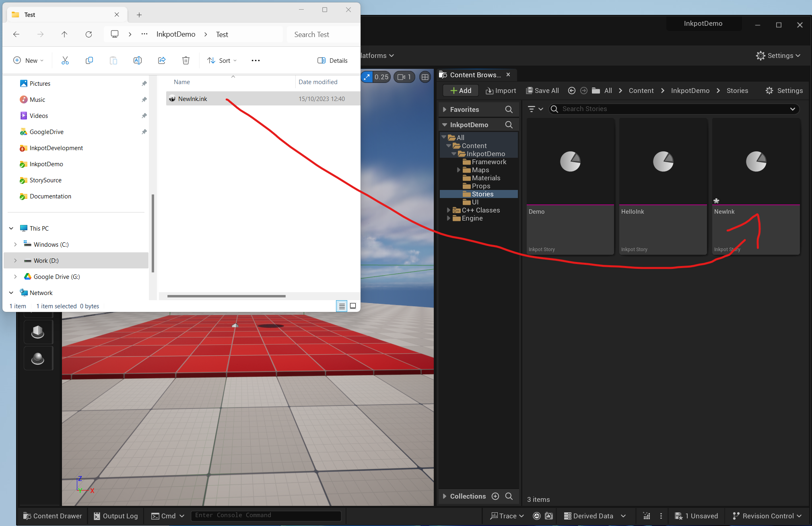Screen dimensions: 812x526
Task: Click the Add button in Content Browser
Action: tap(460, 91)
